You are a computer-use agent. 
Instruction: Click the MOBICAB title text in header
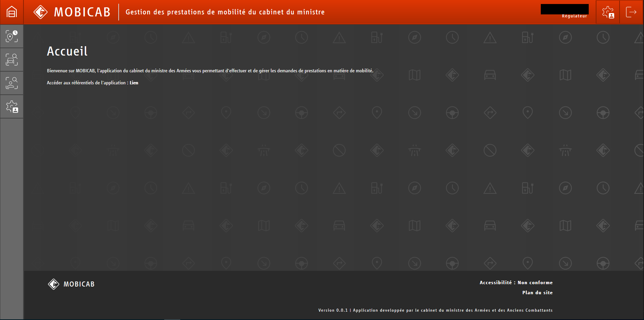pyautogui.click(x=82, y=12)
